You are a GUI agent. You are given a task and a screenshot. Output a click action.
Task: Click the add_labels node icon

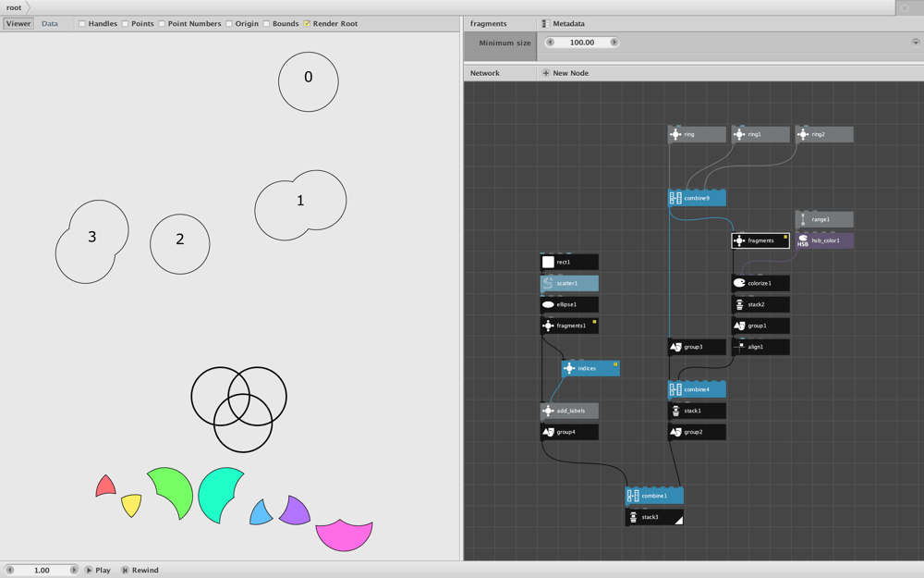548,411
